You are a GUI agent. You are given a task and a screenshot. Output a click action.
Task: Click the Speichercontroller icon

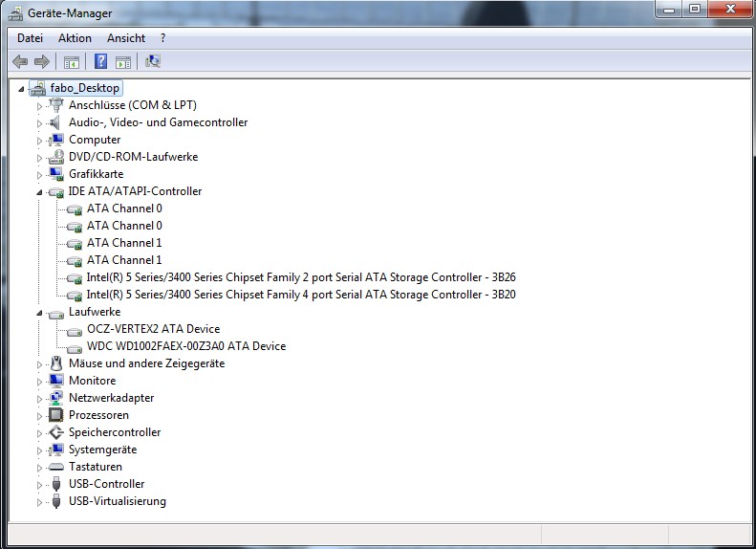click(56, 432)
